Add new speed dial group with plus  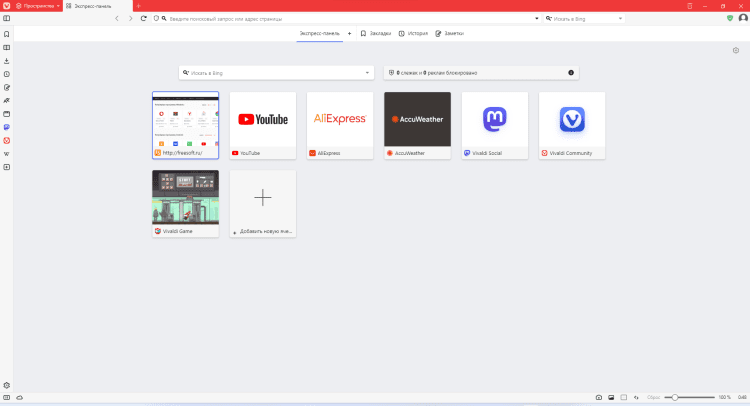(x=349, y=33)
